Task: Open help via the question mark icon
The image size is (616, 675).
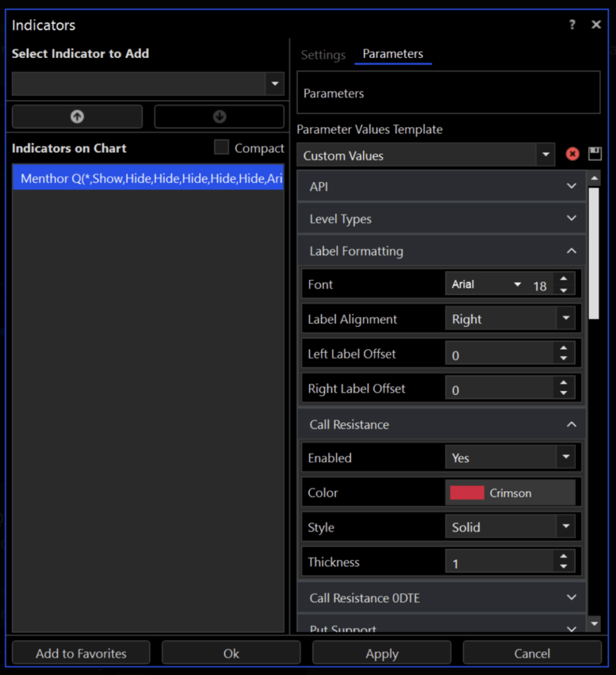Action: [x=572, y=24]
